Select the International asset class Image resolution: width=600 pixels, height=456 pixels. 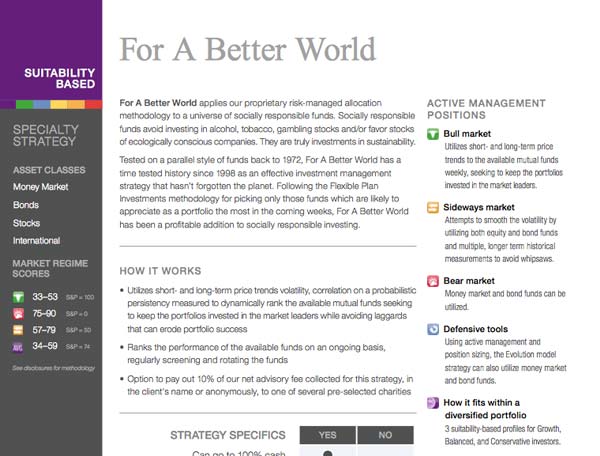click(x=36, y=241)
